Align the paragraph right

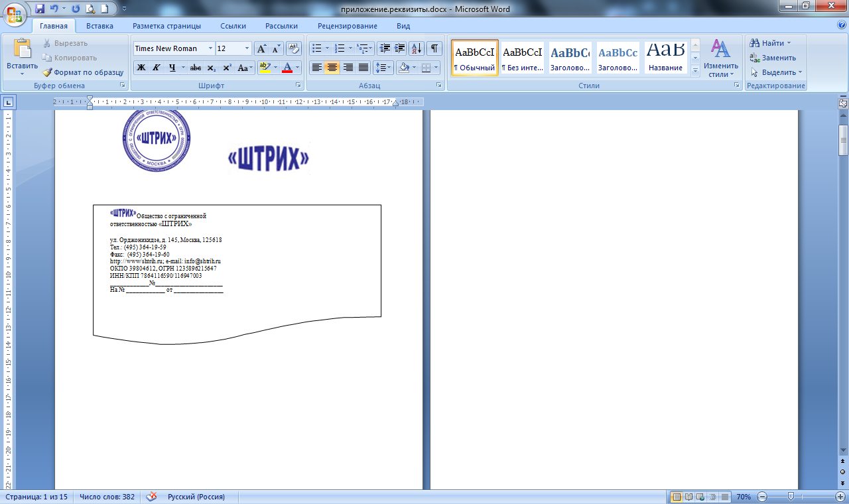[348, 68]
